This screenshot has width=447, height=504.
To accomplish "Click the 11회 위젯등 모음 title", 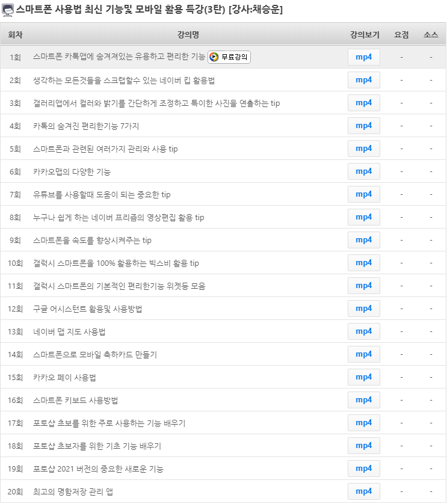I will [x=119, y=286].
